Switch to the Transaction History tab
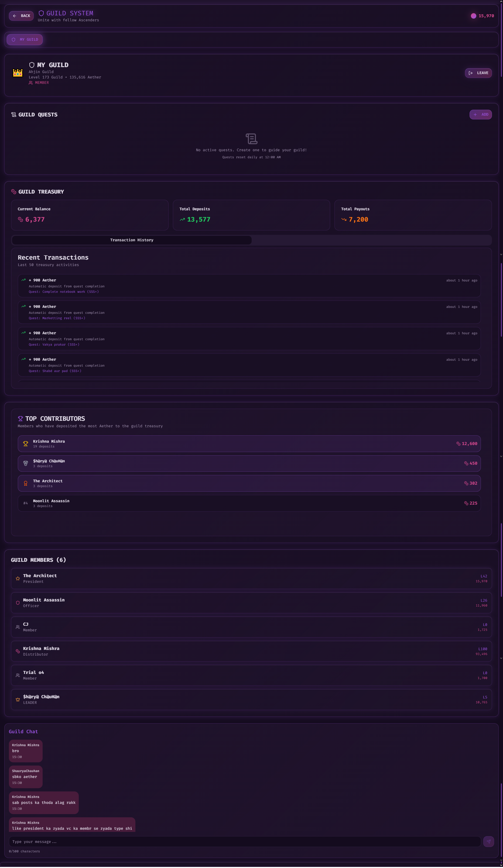 (x=131, y=240)
